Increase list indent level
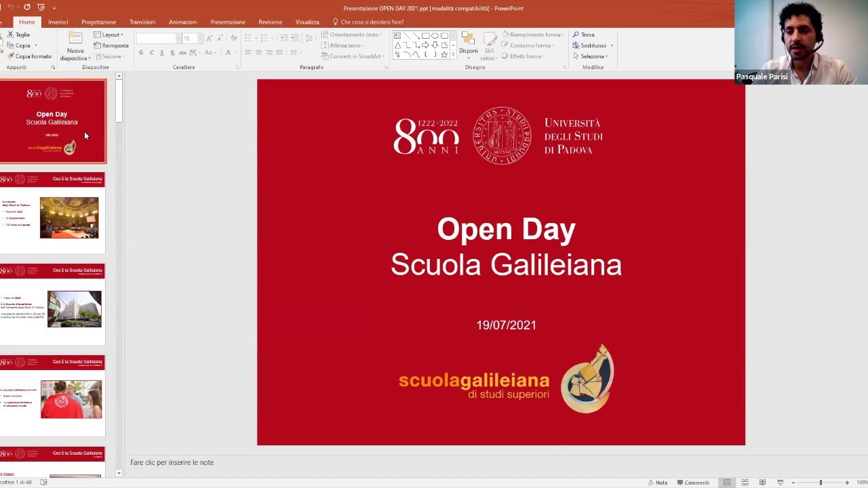The image size is (868, 488). (295, 38)
